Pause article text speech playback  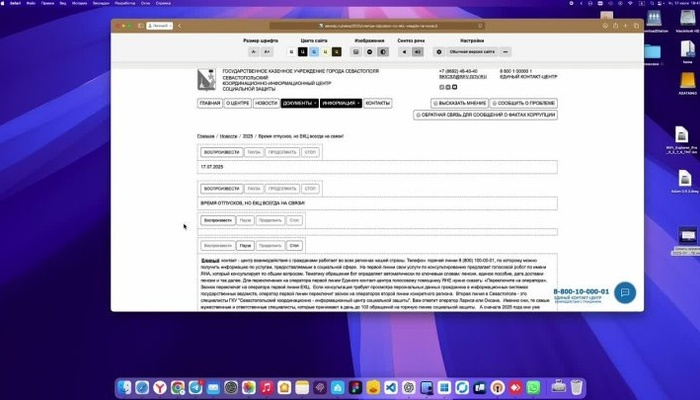[x=245, y=246]
